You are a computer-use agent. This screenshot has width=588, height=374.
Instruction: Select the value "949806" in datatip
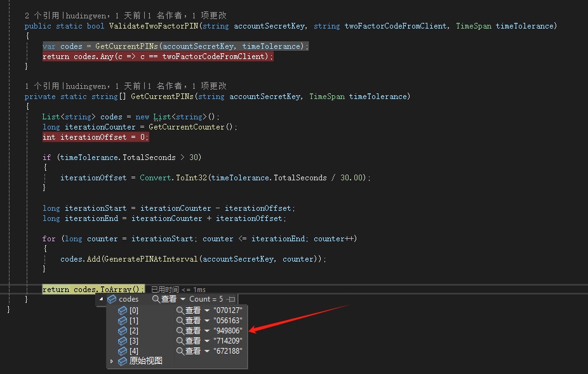pos(228,331)
